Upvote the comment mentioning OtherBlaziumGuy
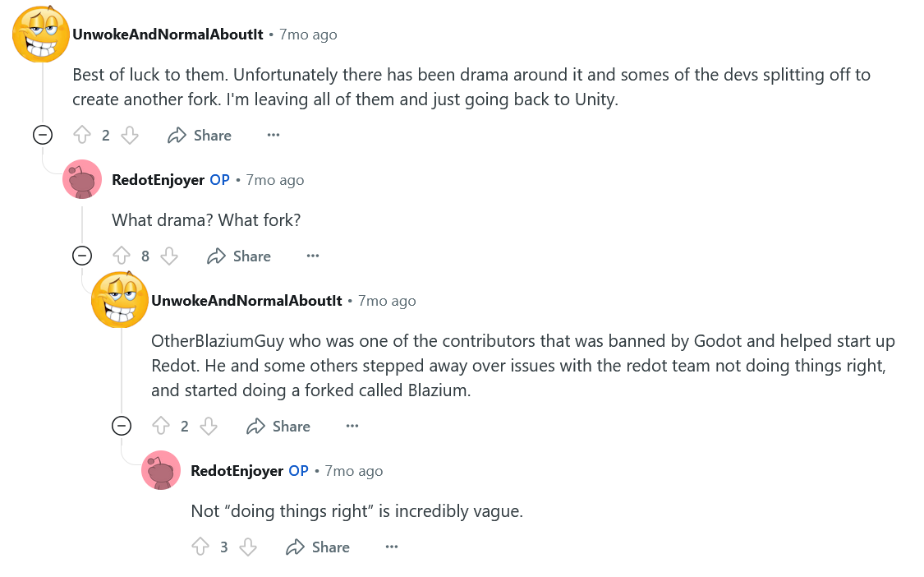This screenshot has width=924, height=577. click(162, 426)
